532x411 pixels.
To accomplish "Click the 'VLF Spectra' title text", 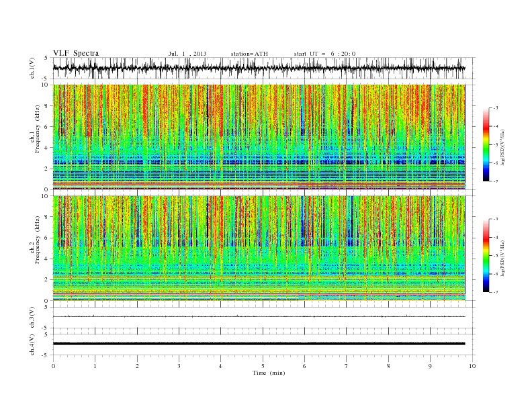I will pos(76,53).
